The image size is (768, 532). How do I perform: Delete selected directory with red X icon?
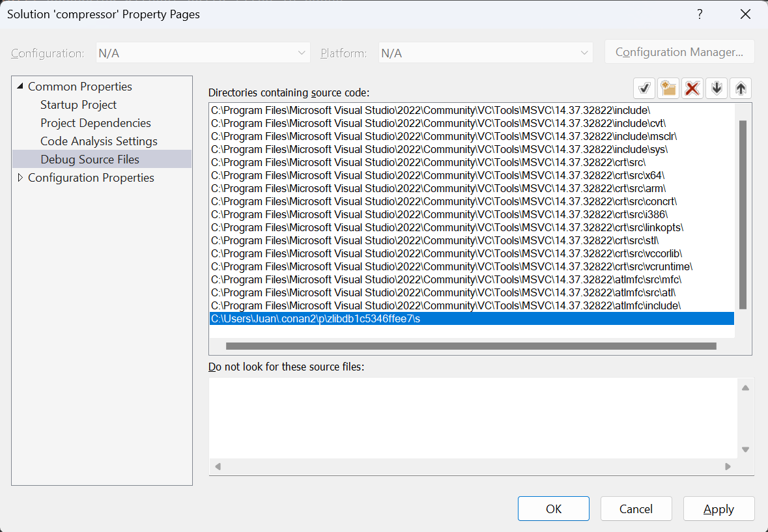pos(692,88)
